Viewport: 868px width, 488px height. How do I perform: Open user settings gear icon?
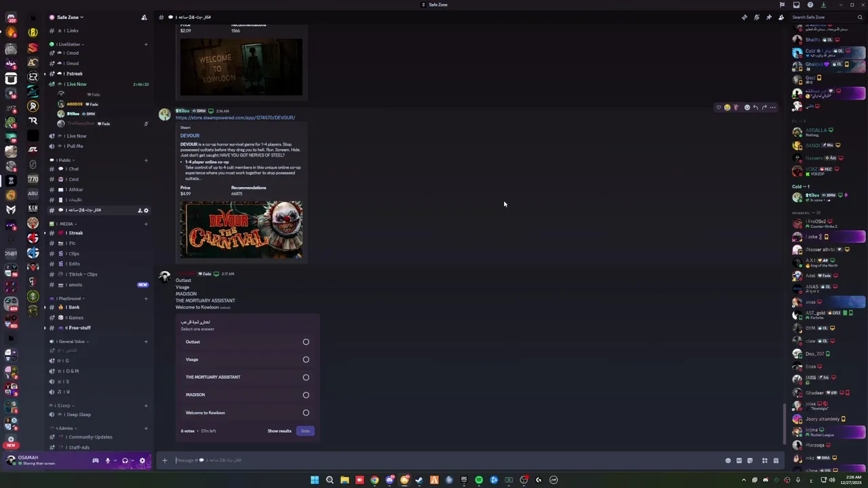coord(142,461)
